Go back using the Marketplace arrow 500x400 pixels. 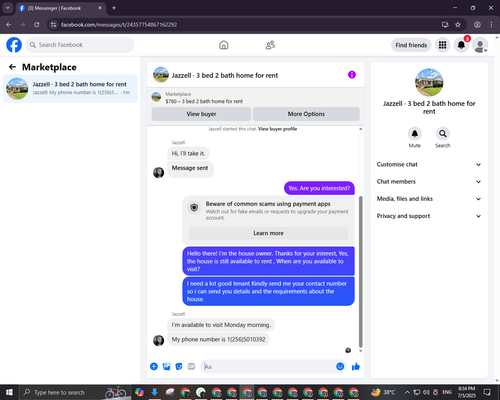(x=12, y=67)
